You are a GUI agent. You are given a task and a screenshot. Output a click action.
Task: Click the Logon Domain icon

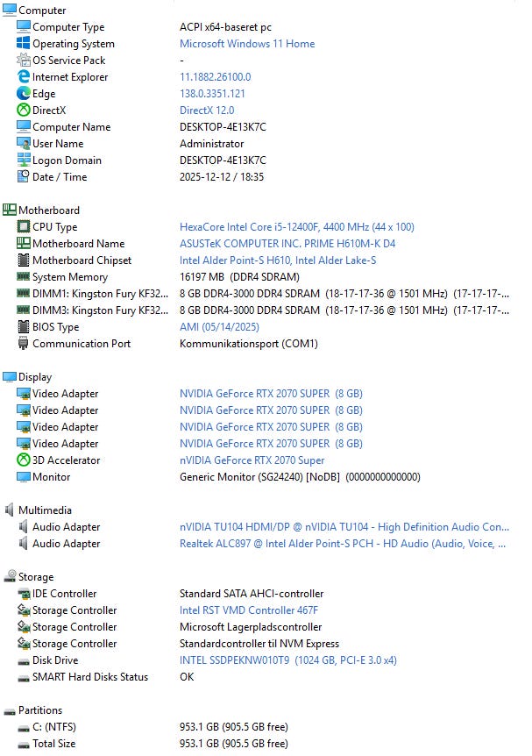pos(23,160)
